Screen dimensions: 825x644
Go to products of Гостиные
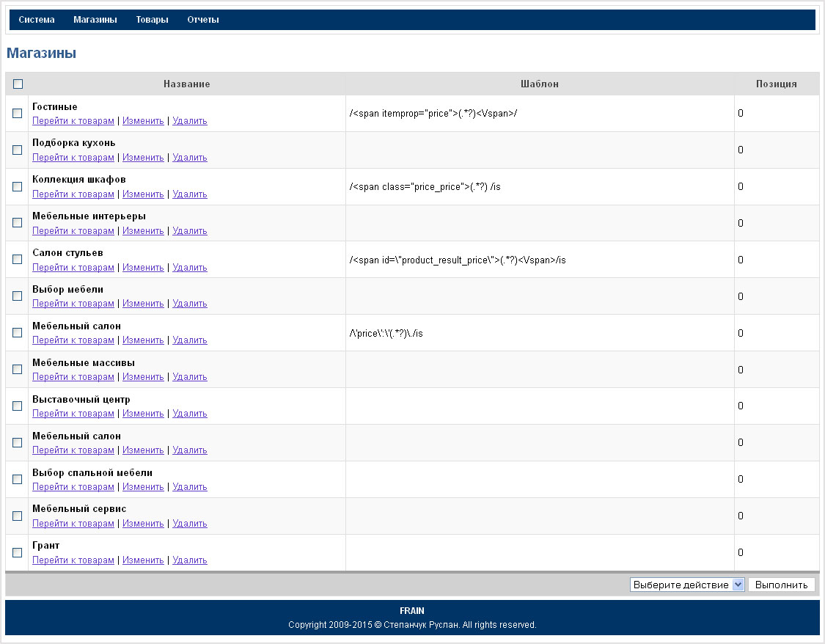pyautogui.click(x=73, y=121)
